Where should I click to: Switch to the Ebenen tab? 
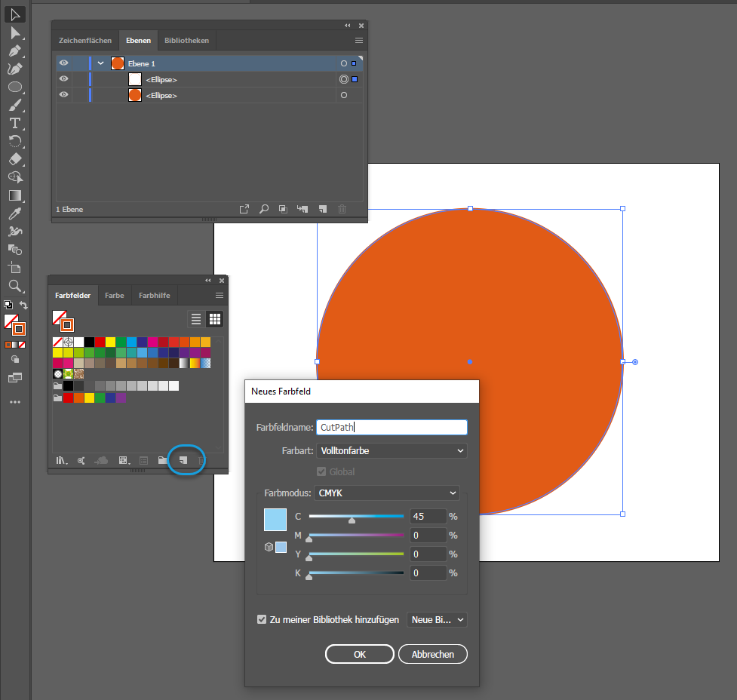138,41
